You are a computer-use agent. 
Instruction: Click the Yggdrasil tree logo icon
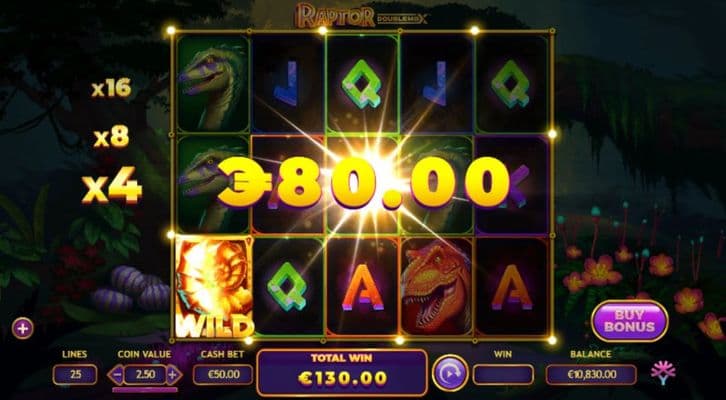pos(663,372)
